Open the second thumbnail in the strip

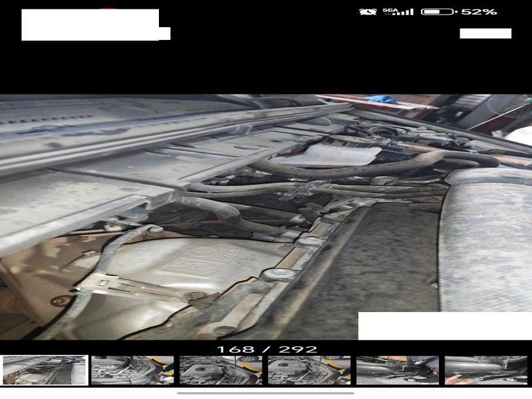coord(132,370)
